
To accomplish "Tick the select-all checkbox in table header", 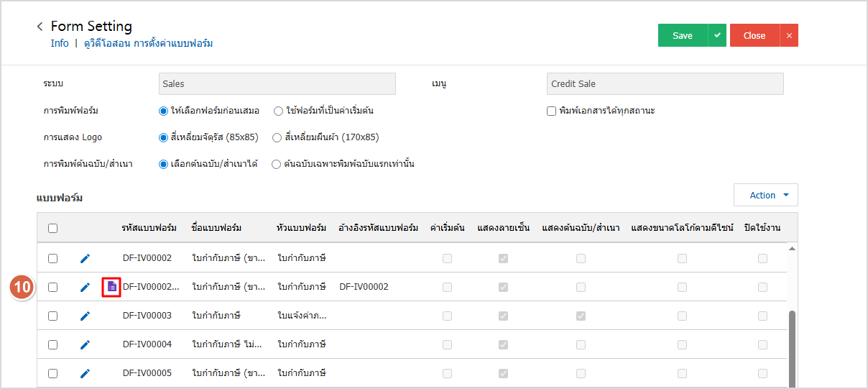I will (x=52, y=229).
